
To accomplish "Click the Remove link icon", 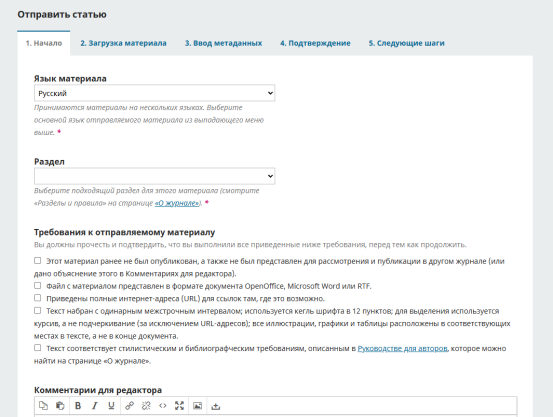I will pyautogui.click(x=146, y=406).
